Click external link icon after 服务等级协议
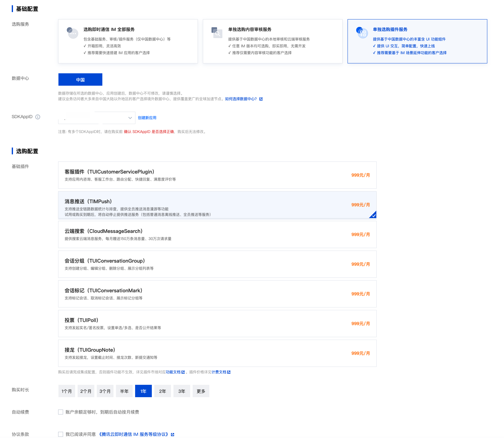504x438 pixels. pyautogui.click(x=173, y=435)
